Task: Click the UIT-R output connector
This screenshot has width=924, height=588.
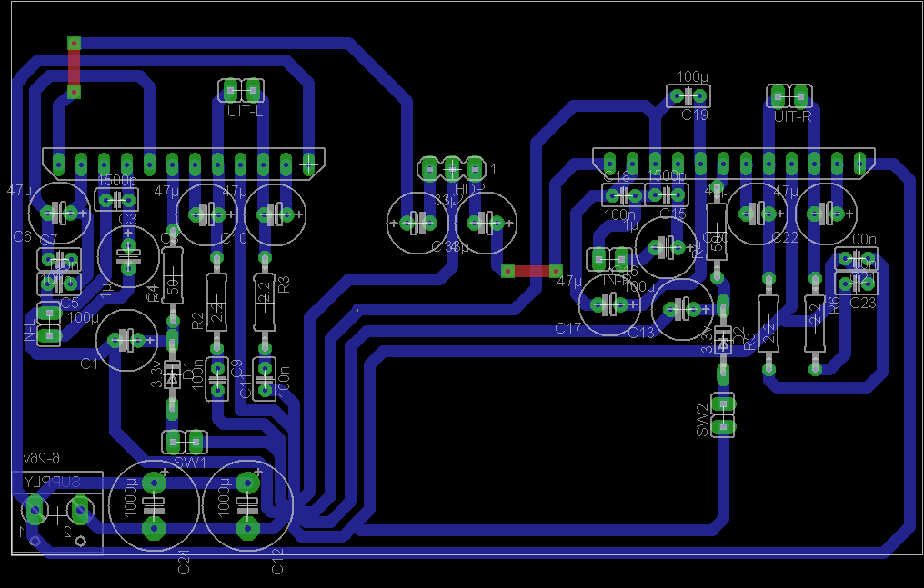Action: [x=789, y=95]
